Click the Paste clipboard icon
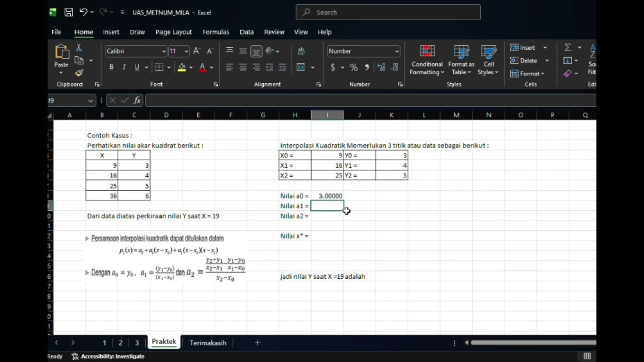 point(61,52)
